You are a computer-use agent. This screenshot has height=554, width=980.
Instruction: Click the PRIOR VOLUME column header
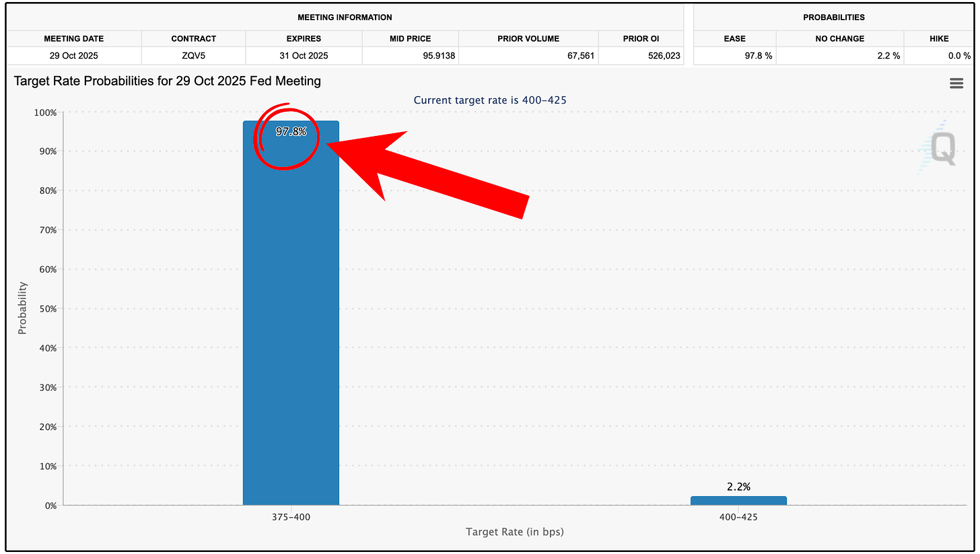tap(528, 38)
